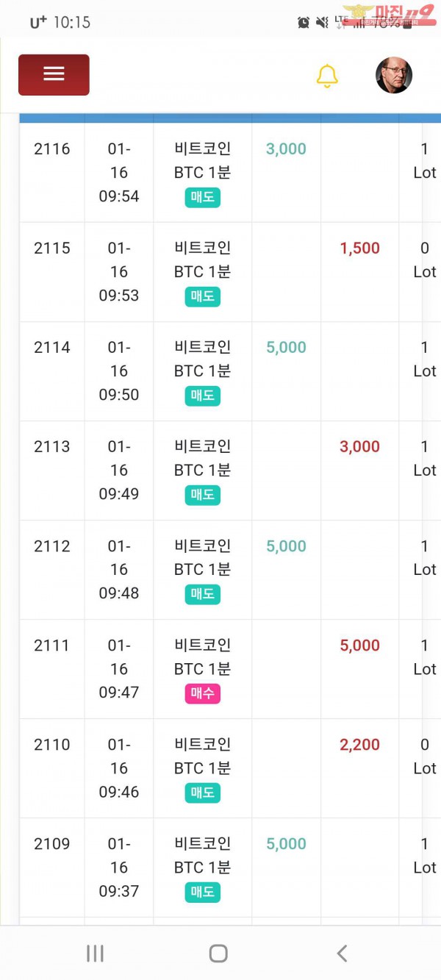
Task: Tap the mute icon in status bar
Action: pyautogui.click(x=321, y=22)
